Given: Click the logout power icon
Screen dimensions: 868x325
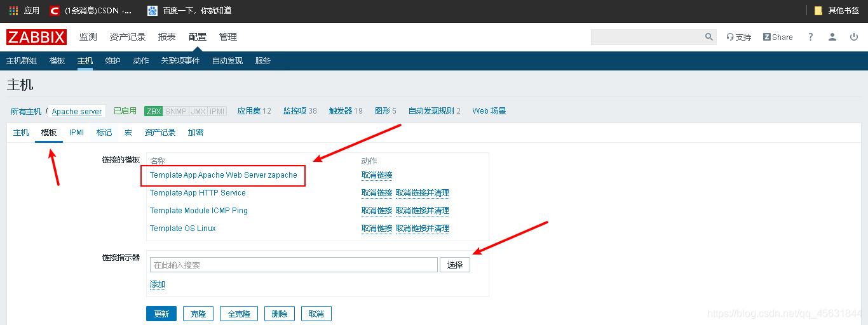Looking at the screenshot, I should click(854, 37).
